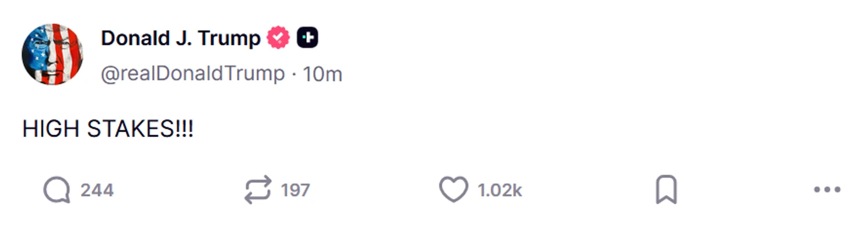868x232 pixels.
Task: Click the 197 reposts count
Action: click(x=295, y=190)
